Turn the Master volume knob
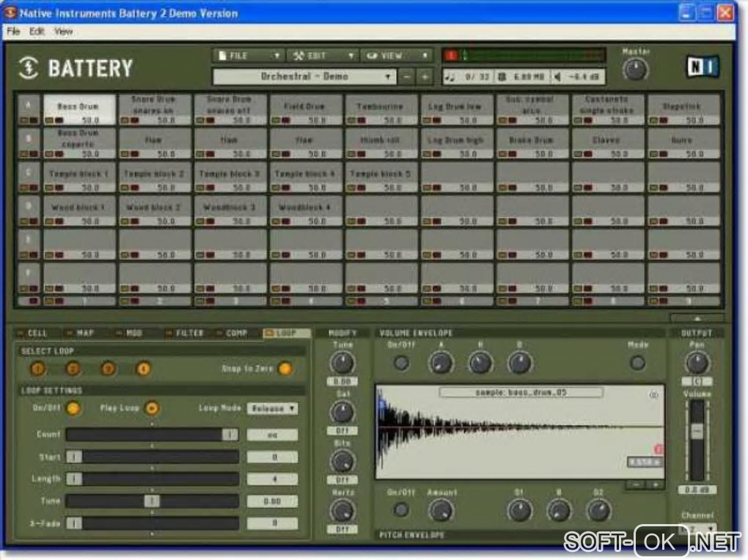This screenshot has height=560, width=748. pos(635,70)
